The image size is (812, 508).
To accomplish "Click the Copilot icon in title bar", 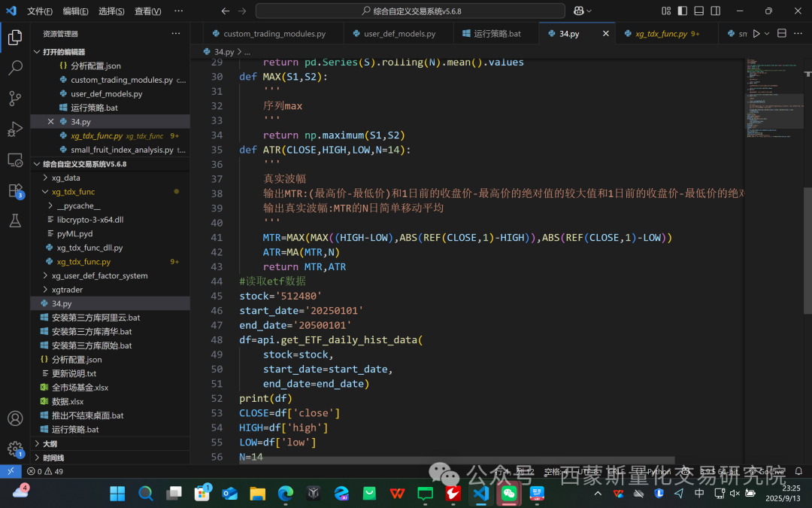I will click(x=578, y=11).
